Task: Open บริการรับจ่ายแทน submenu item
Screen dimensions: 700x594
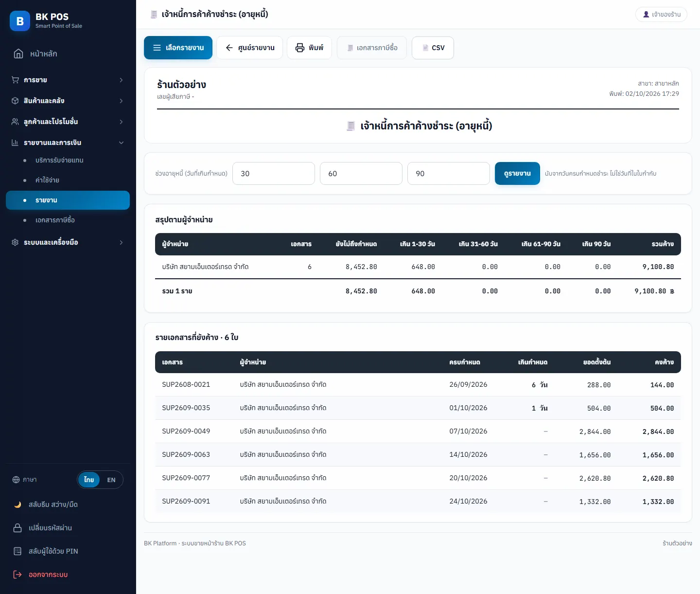Action: [x=68, y=160]
